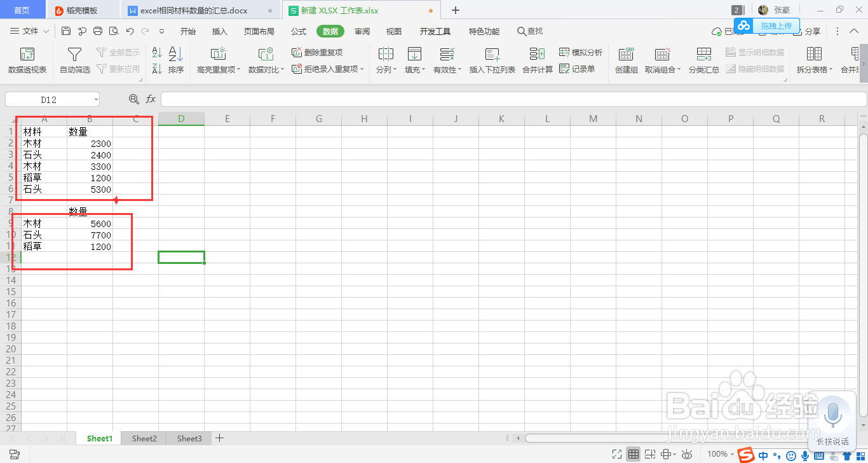Click the print icon in quick toolbar

coord(98,31)
